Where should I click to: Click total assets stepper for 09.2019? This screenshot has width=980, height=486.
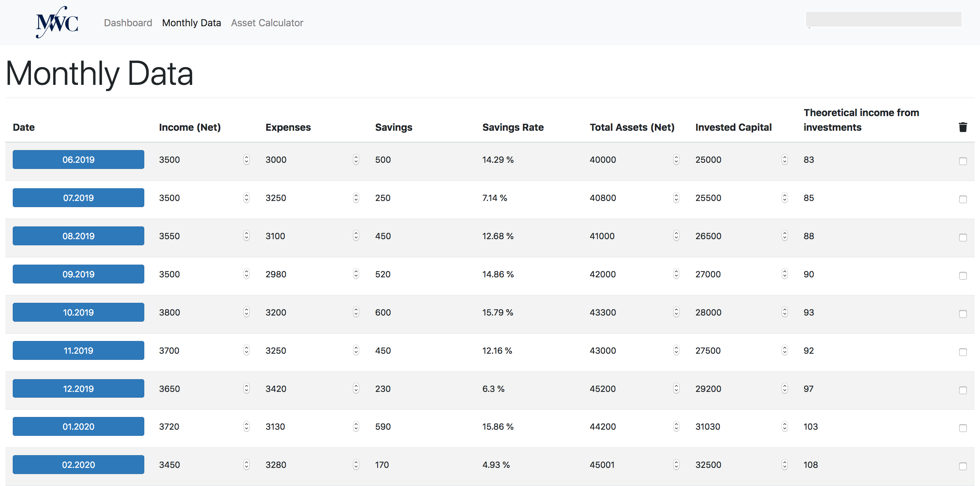(x=676, y=274)
